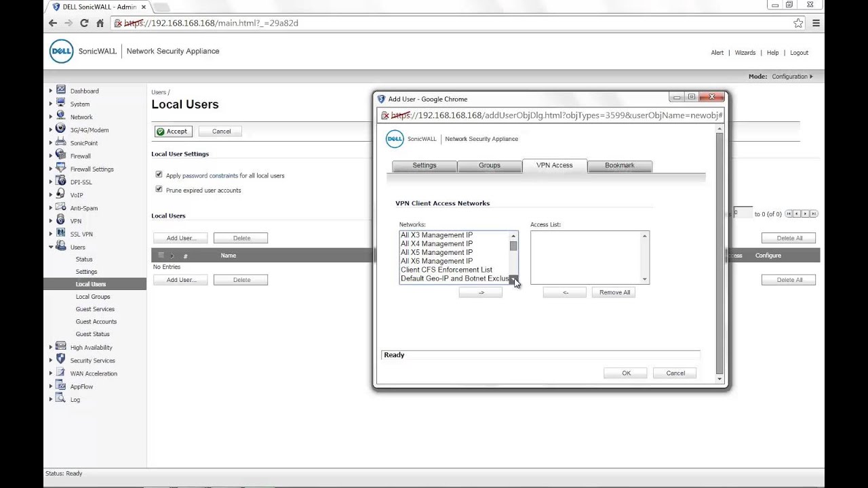
Task: Click the SSL VPN icon in sidebar
Action: coord(61,233)
